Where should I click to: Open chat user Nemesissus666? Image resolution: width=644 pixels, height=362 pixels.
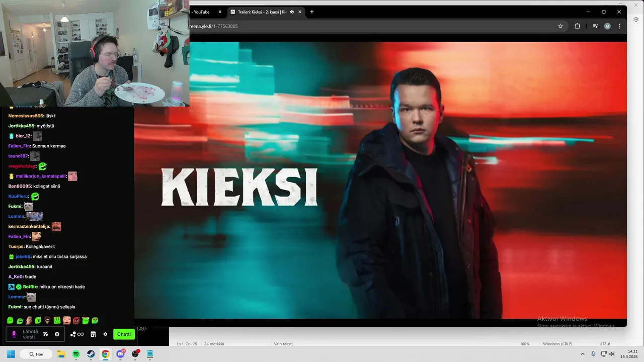click(26, 116)
